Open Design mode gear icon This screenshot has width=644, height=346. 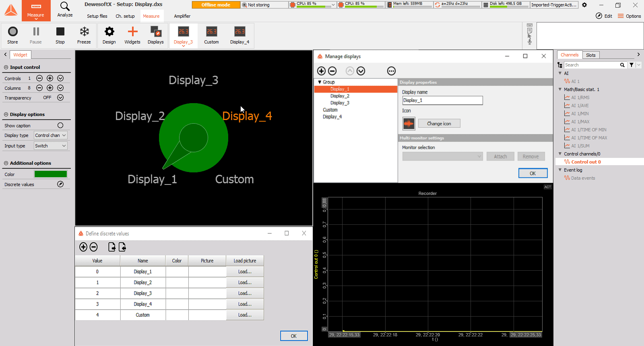point(109,32)
